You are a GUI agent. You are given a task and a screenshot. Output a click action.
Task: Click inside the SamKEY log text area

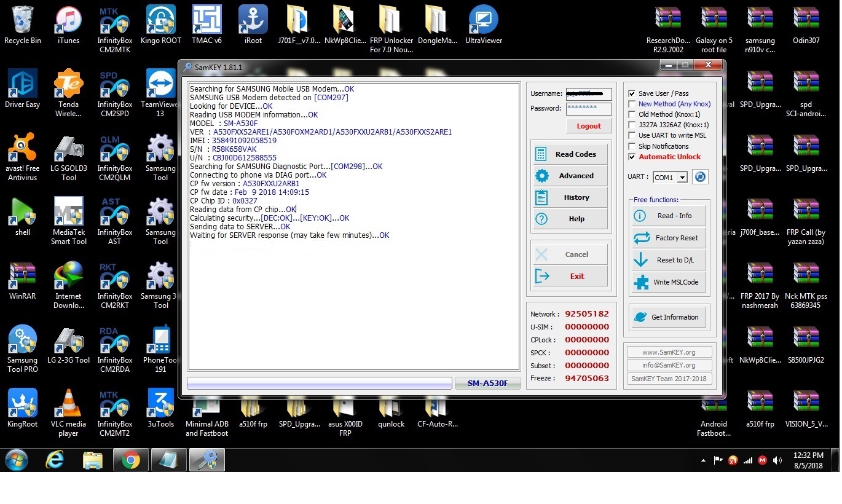354,227
